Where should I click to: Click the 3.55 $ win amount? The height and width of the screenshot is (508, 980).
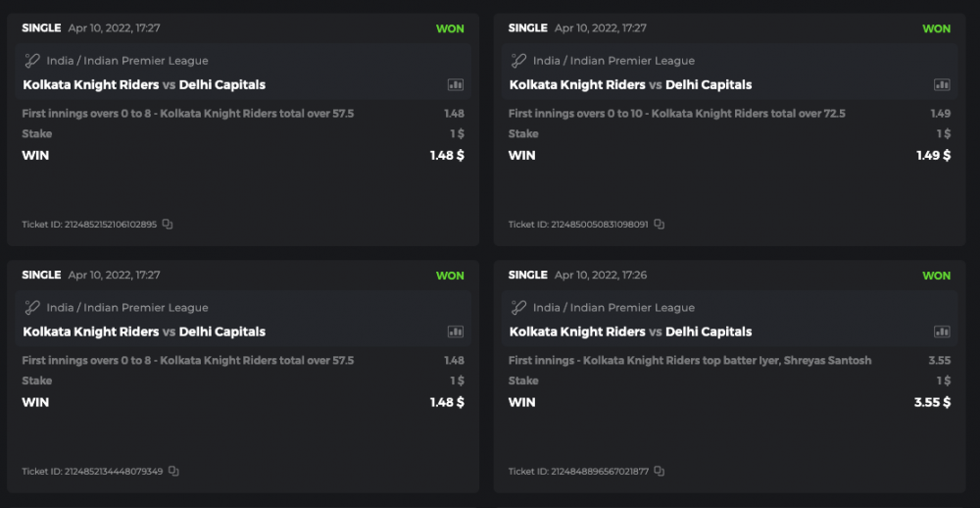(932, 402)
